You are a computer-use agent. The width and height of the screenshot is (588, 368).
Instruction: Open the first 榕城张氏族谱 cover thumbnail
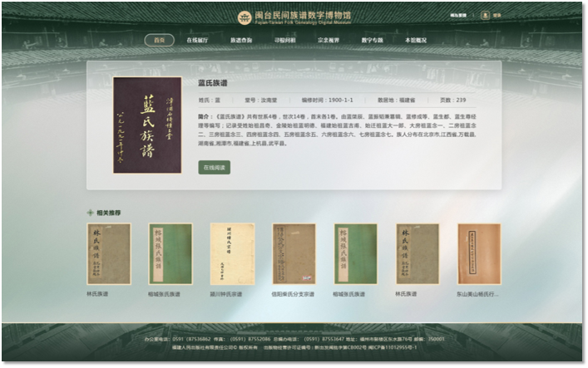pos(170,254)
